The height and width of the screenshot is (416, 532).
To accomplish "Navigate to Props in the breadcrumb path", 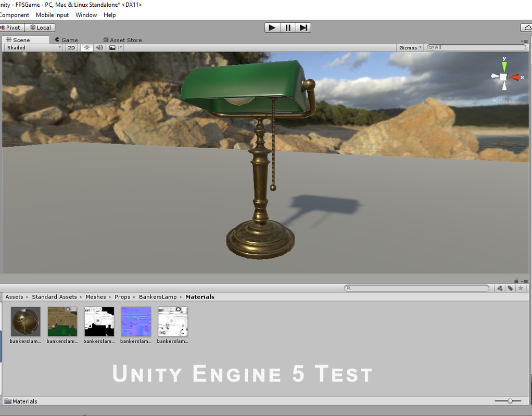I will tap(122, 296).
